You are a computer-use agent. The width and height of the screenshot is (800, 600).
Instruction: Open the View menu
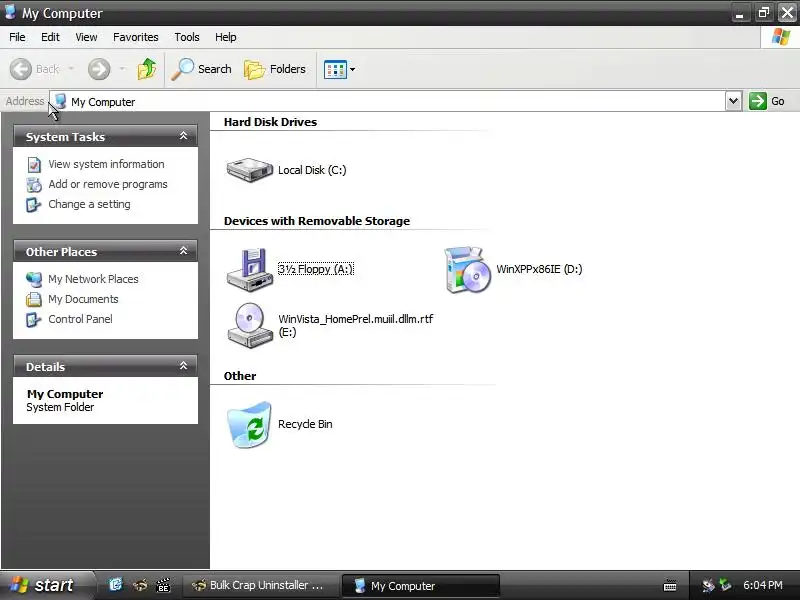tap(86, 37)
